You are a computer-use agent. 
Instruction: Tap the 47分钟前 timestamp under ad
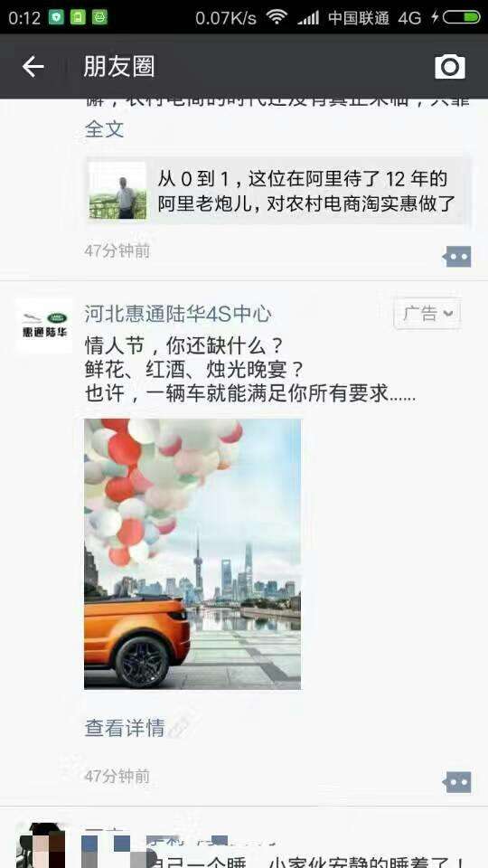pyautogui.click(x=117, y=776)
